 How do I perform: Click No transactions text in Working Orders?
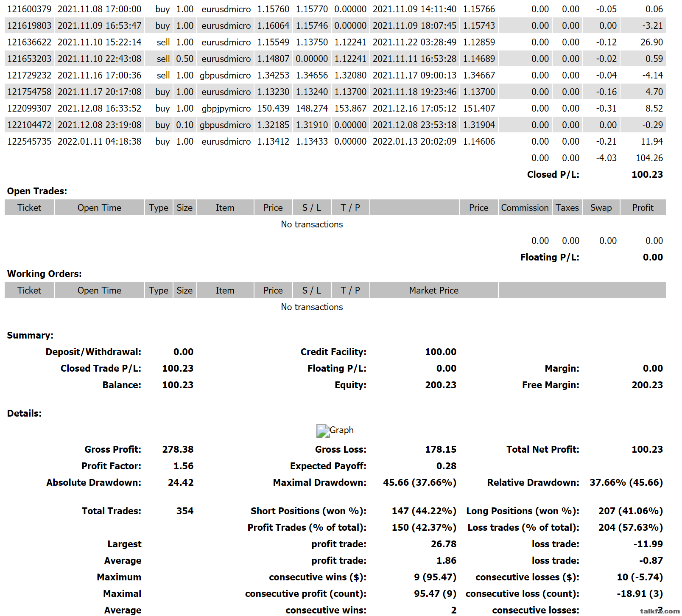pyautogui.click(x=312, y=307)
